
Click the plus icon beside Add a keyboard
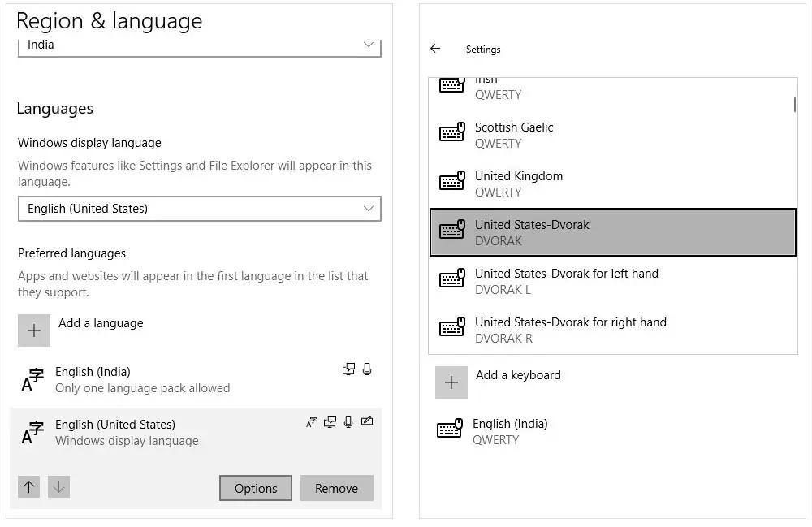coord(451,382)
